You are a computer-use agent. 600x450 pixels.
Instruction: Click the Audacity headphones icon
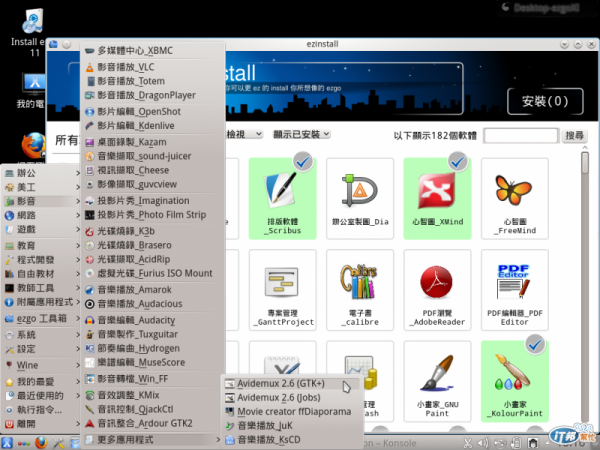click(x=90, y=320)
